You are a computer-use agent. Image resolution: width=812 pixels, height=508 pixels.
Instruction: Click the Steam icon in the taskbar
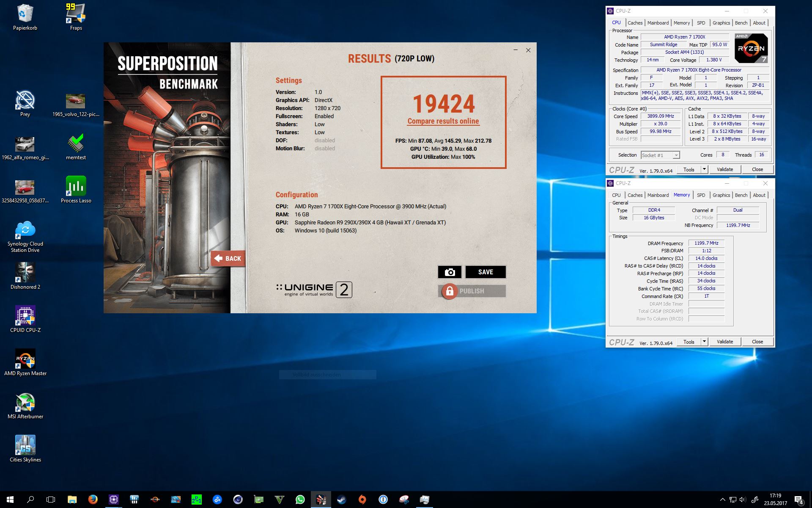point(341,500)
